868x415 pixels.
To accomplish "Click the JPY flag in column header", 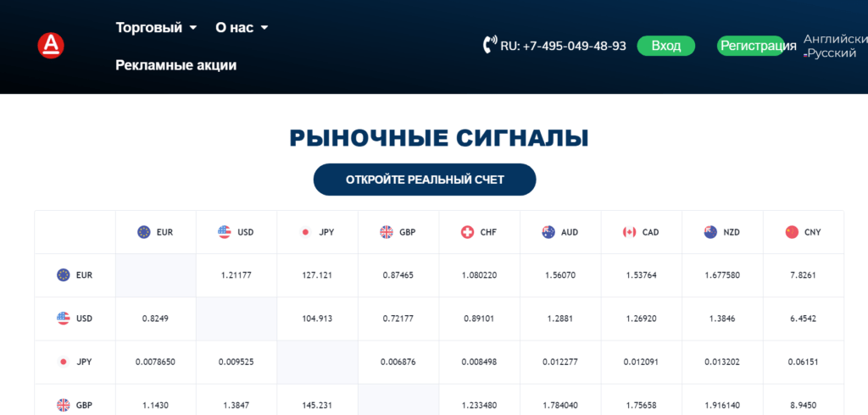I will pyautogui.click(x=305, y=232).
